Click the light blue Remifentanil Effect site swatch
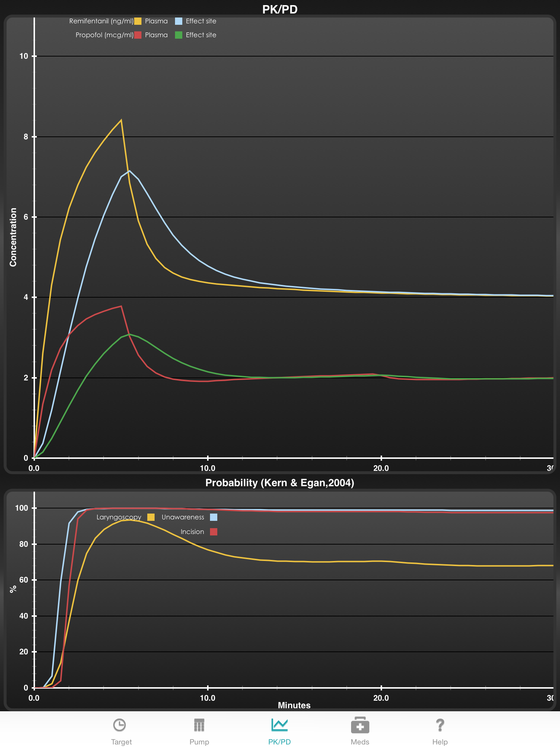Screen dimensions: 560x747 click(178, 21)
